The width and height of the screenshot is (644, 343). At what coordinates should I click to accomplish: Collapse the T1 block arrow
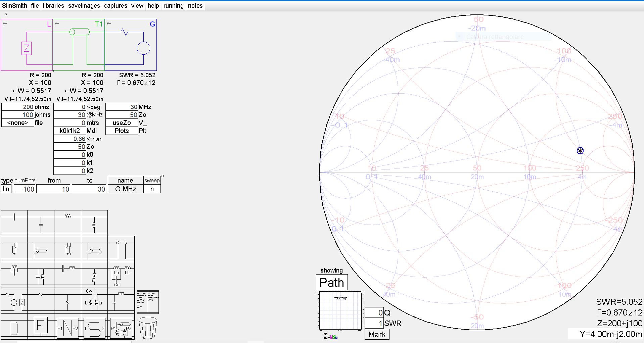point(57,23)
